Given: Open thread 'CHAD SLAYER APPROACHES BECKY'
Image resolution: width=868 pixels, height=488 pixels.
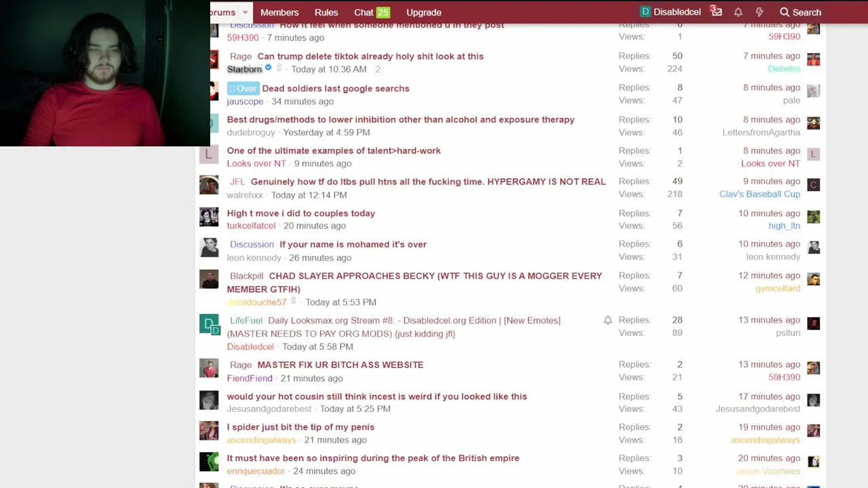Looking at the screenshot, I should (x=414, y=282).
